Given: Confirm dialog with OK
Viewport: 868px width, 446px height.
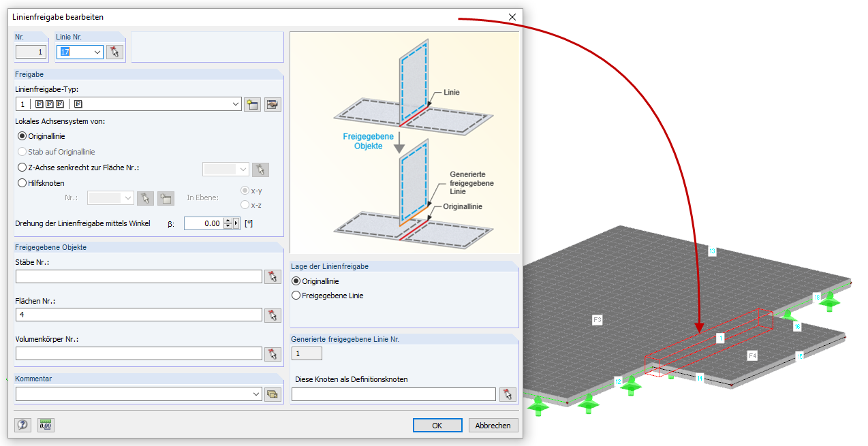Looking at the screenshot, I should [x=437, y=425].
